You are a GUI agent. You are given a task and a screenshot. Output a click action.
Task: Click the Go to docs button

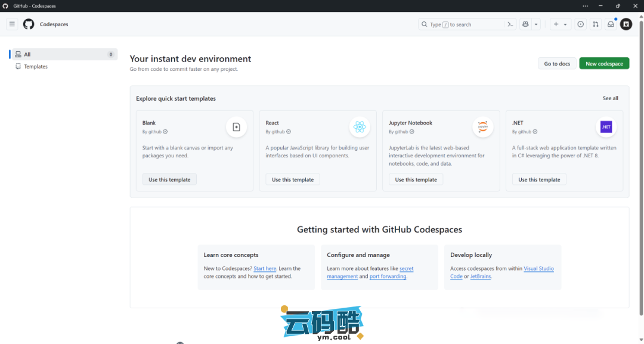(557, 64)
